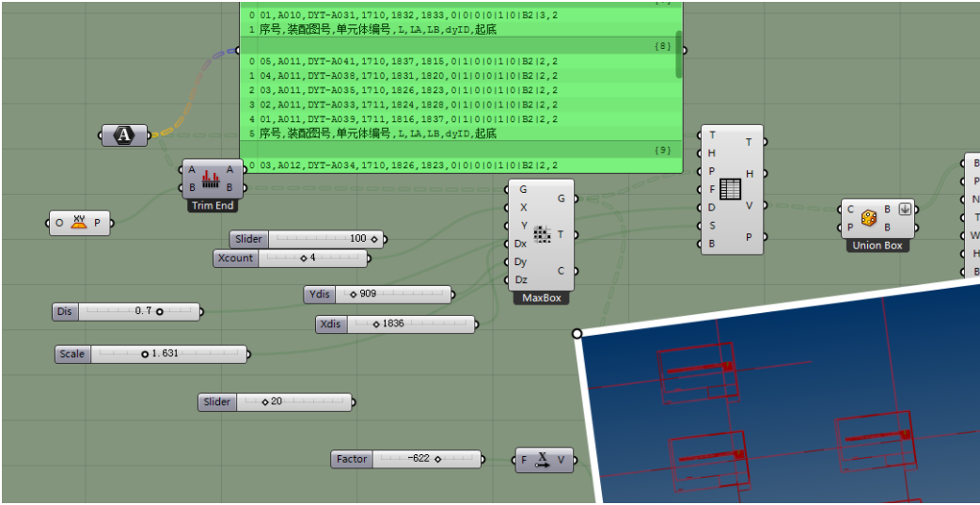This screenshot has width=980, height=505.
Task: Select the hexagonal A parameter component
Action: (125, 135)
